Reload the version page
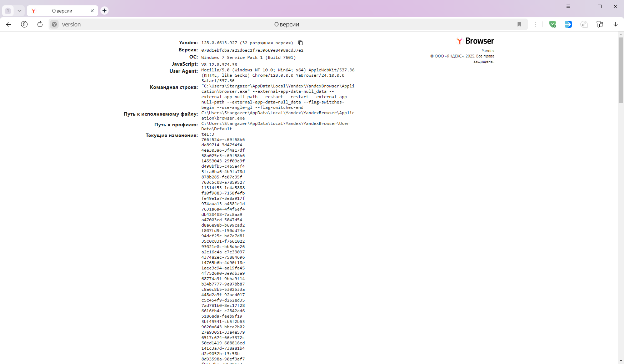 click(x=40, y=24)
